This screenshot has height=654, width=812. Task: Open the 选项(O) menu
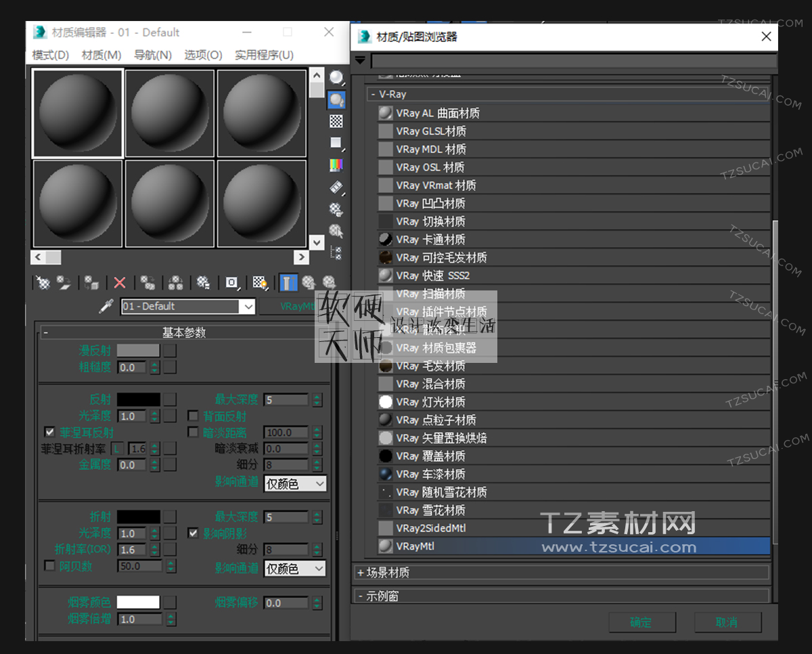click(203, 55)
